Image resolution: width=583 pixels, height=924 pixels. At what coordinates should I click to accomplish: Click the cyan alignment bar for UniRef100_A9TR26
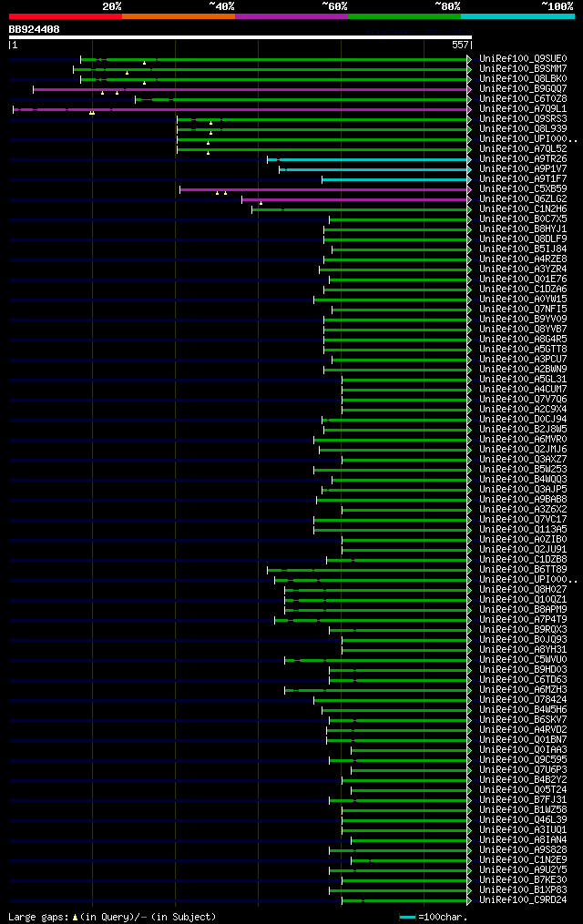point(370,159)
